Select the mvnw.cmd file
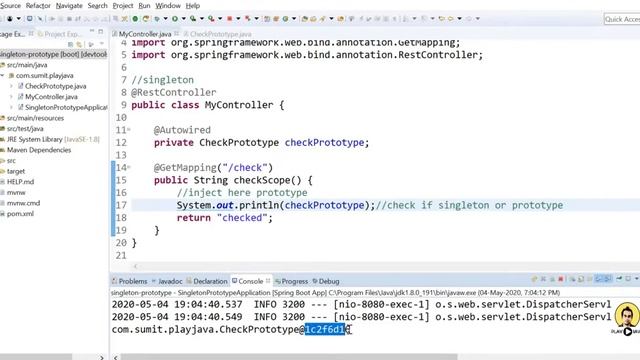The image size is (640, 360). (23, 203)
